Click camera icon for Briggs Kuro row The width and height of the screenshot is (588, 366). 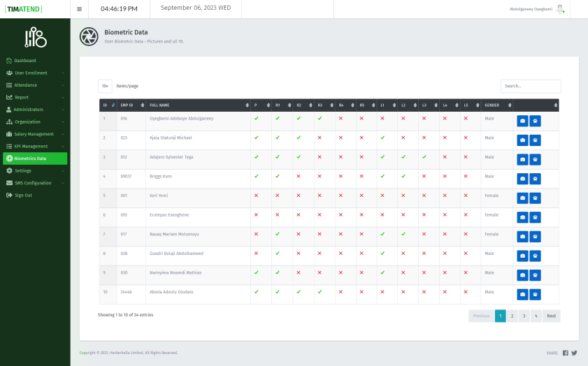[x=522, y=179]
